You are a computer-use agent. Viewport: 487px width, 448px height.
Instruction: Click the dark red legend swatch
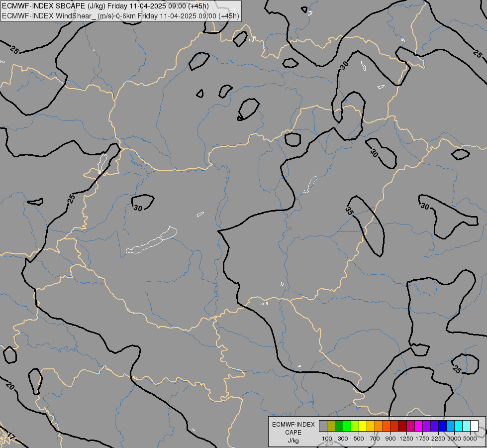403,426
